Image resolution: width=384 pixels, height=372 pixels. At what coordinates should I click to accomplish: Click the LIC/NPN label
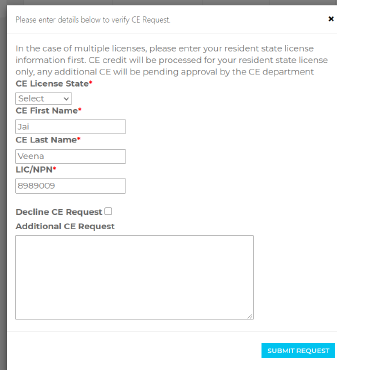34,170
